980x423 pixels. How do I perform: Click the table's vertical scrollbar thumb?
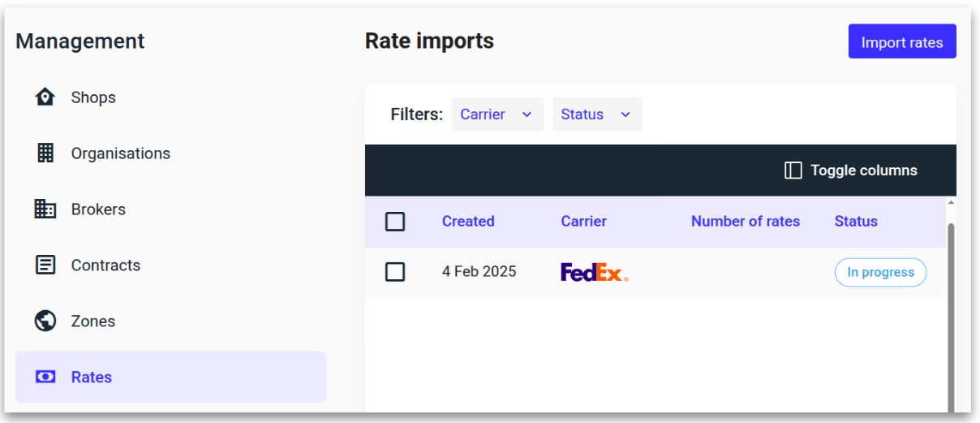(x=951, y=317)
